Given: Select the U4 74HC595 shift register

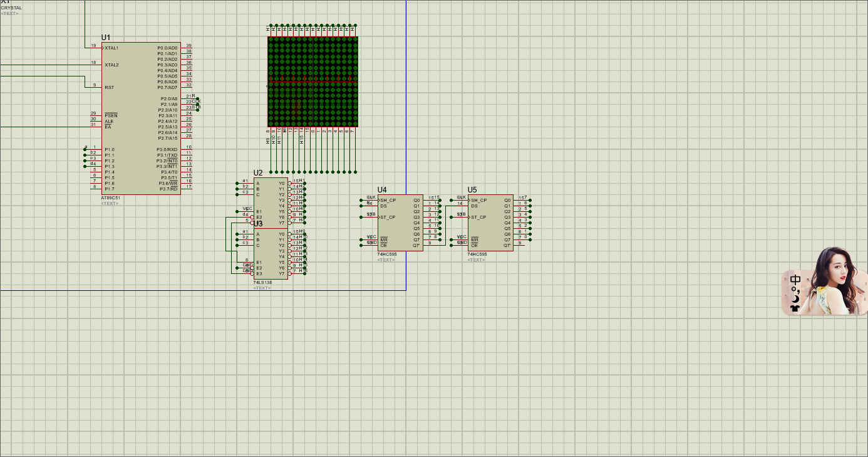Looking at the screenshot, I should click(x=400, y=223).
